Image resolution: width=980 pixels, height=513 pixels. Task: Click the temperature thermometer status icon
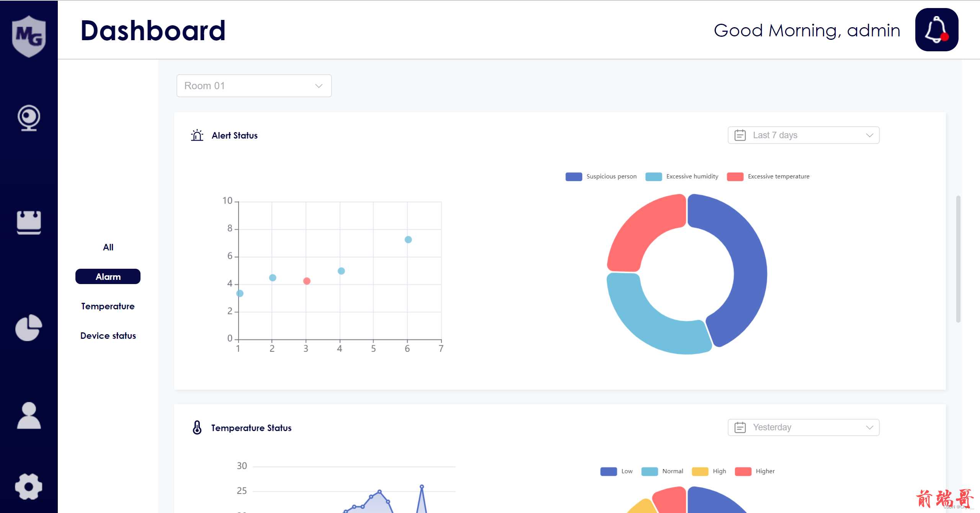pyautogui.click(x=198, y=427)
